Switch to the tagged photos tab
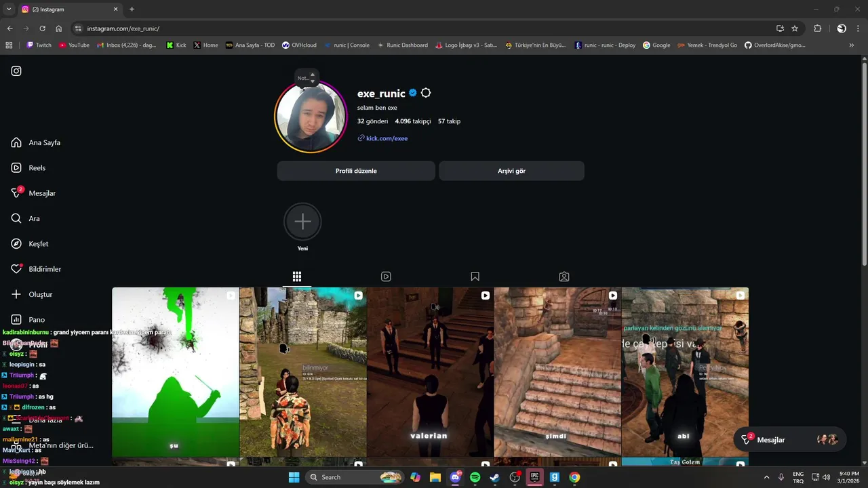This screenshot has height=488, width=868. (x=564, y=277)
